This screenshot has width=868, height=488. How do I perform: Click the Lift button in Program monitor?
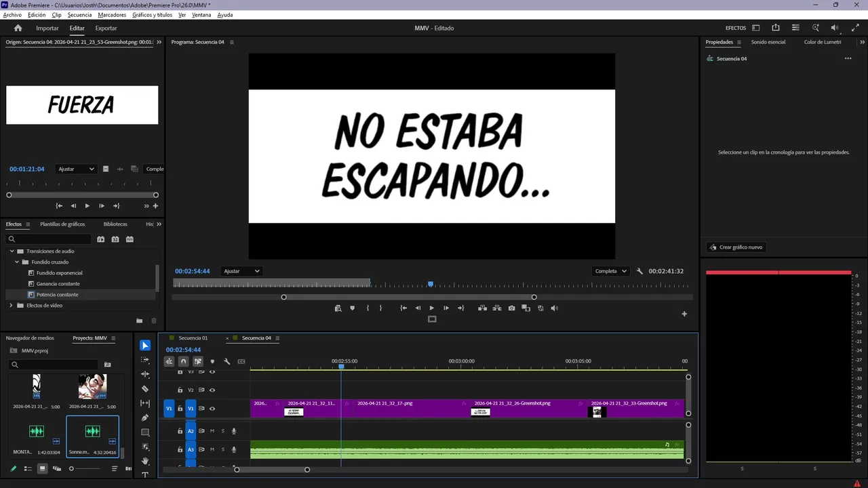point(482,308)
